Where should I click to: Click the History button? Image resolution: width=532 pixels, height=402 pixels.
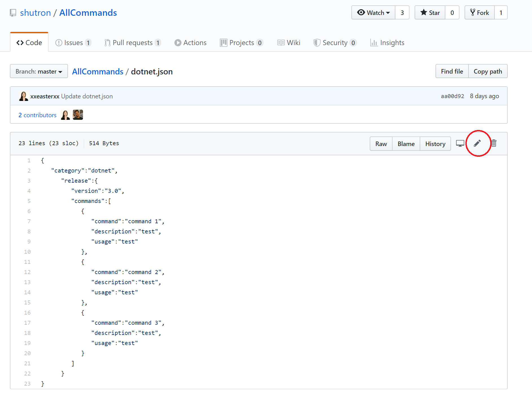click(x=435, y=144)
